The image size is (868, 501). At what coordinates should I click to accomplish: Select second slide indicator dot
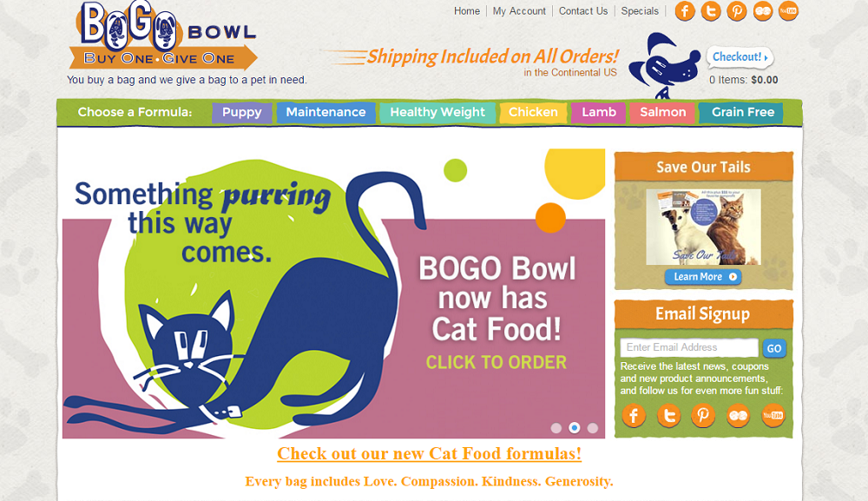pyautogui.click(x=575, y=428)
